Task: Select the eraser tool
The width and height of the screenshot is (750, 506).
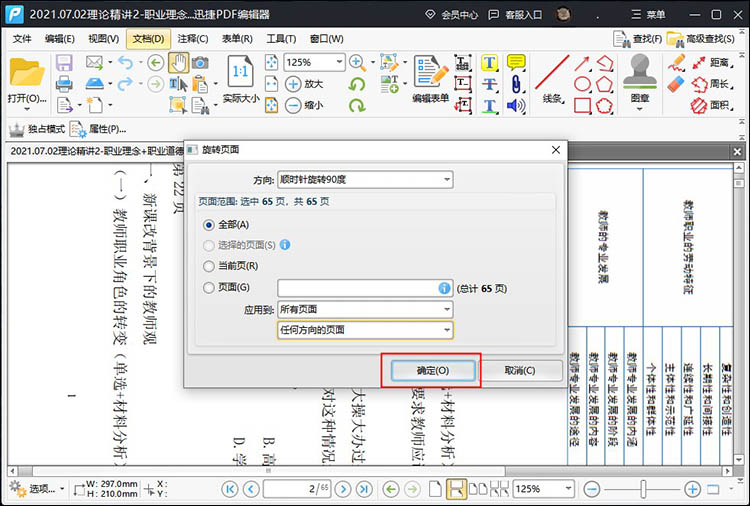Action: (x=676, y=84)
